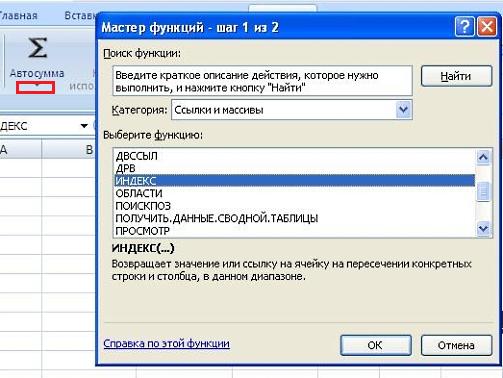
Task: Open the Name Box dropdown arrow
Action: pyautogui.click(x=84, y=126)
